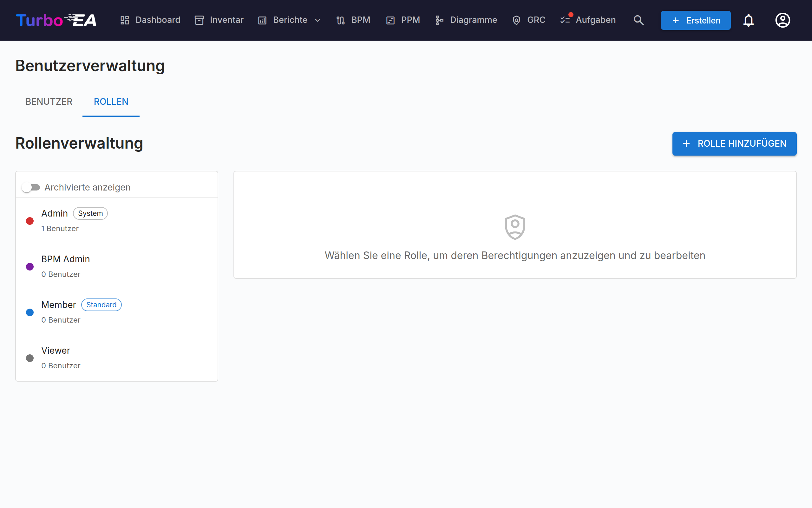Click the blue dot of Member role
The height and width of the screenshot is (508, 812).
click(x=30, y=312)
